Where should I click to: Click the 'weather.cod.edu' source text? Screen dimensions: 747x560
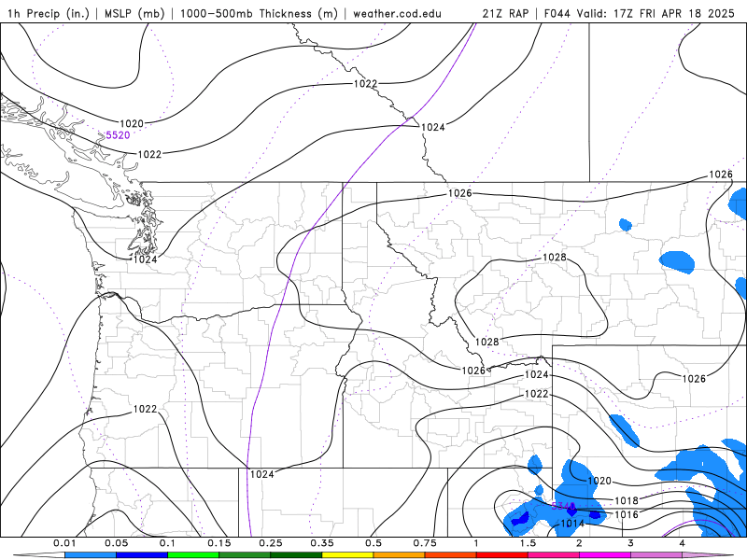397,13
